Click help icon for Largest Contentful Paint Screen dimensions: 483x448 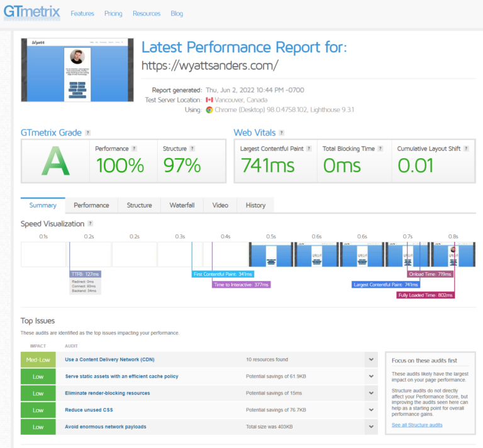point(309,148)
